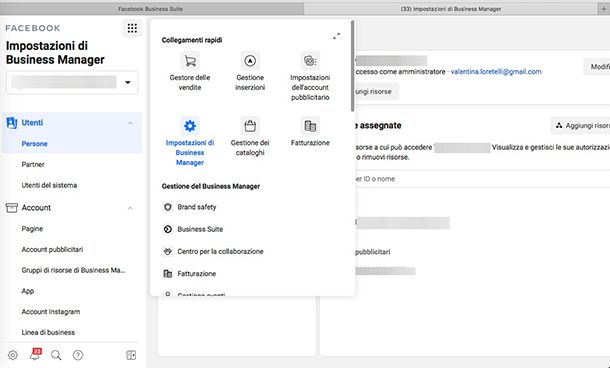Click the Modifica button
Viewport: 610px width, 368px height.
click(597, 67)
